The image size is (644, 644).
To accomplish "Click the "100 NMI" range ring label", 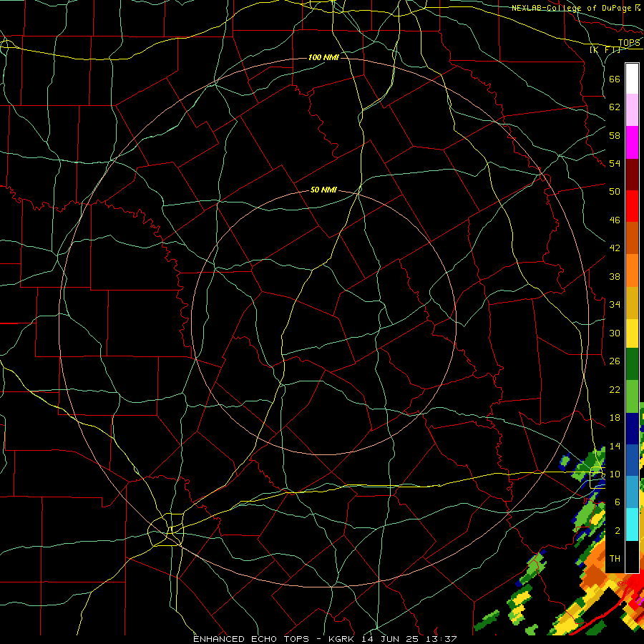I will tap(323, 57).
